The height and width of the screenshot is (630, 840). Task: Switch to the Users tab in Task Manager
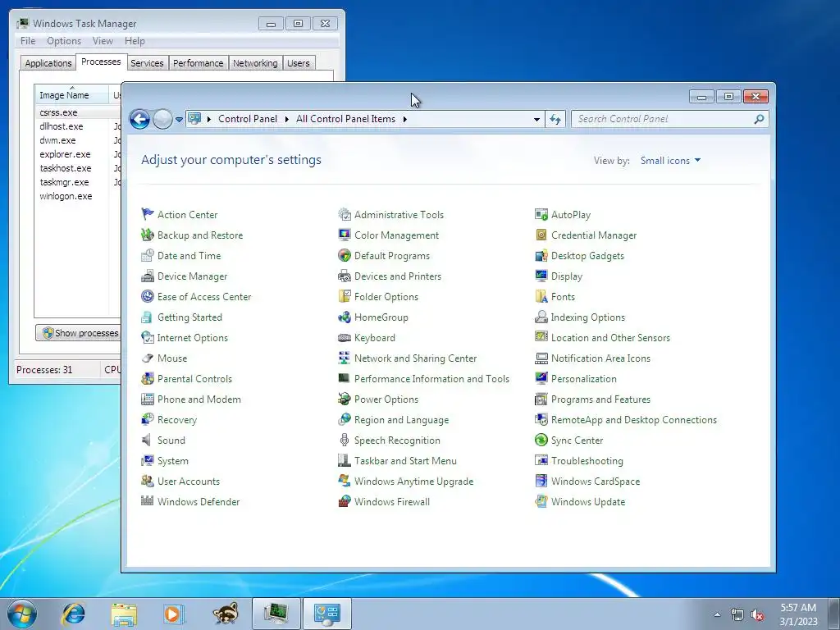tap(299, 63)
